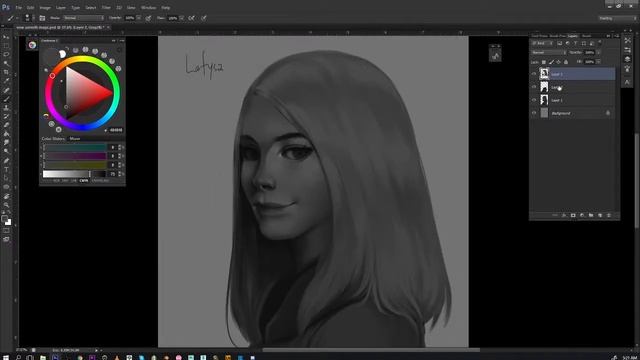The height and width of the screenshot is (360, 640).
Task: Hide the second layer in the Layers panel
Action: 534,87
